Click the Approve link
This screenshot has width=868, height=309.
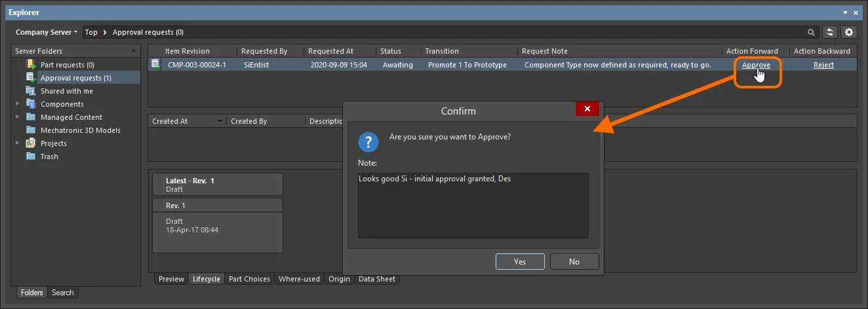pos(756,65)
